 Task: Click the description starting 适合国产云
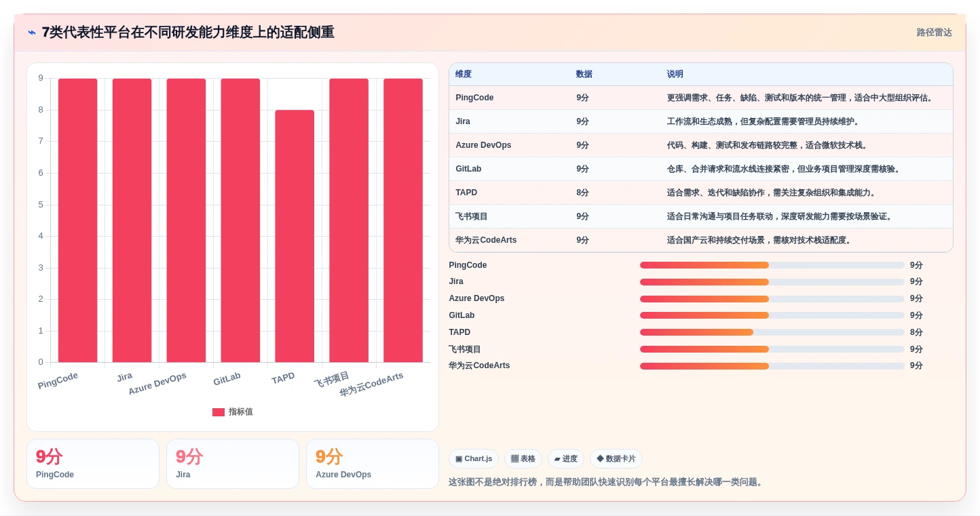(x=761, y=240)
